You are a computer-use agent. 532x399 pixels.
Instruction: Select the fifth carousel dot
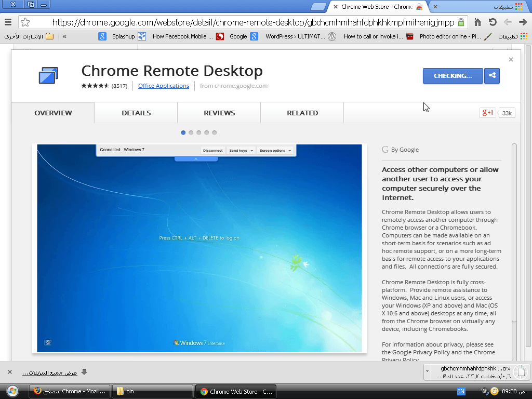215,132
